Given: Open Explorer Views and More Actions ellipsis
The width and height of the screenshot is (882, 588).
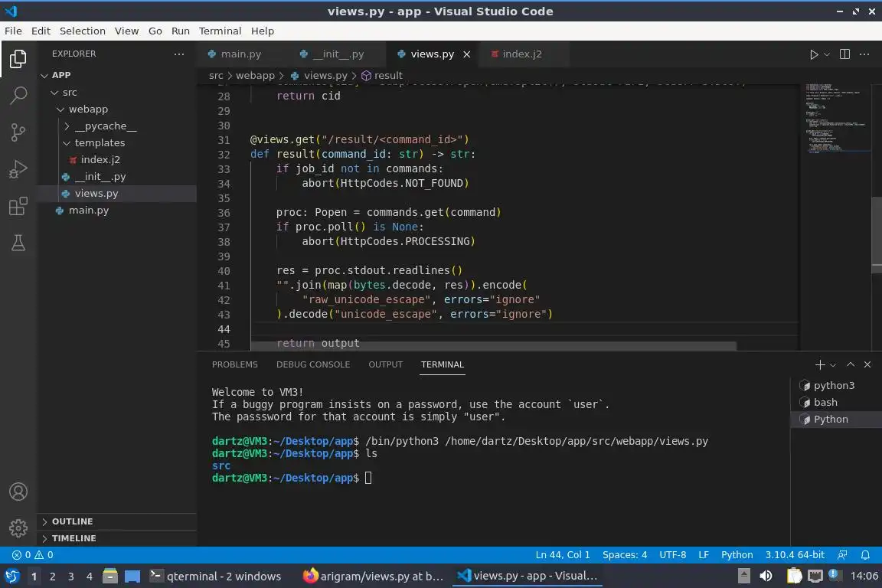Looking at the screenshot, I should [179, 54].
